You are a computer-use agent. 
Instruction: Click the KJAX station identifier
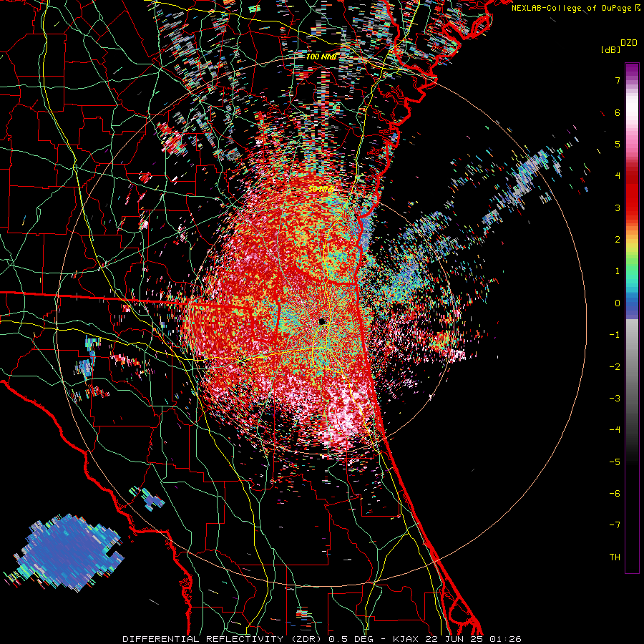406,639
